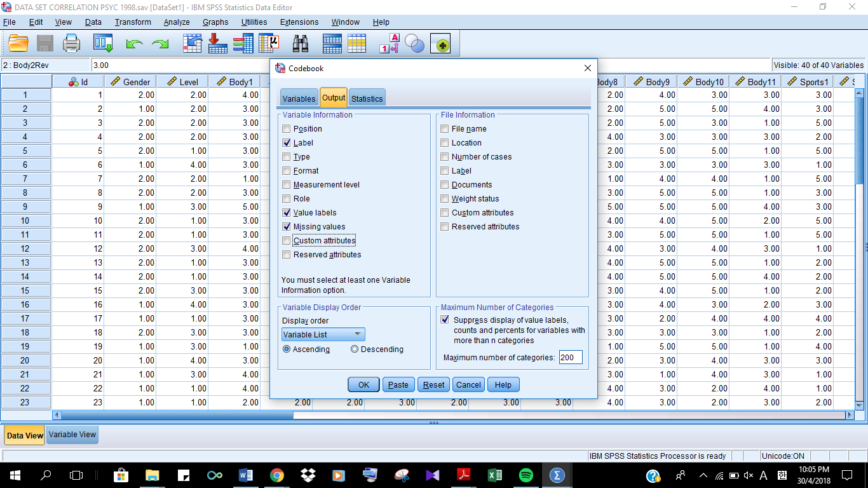Viewport: 868px width, 488px height.
Task: Switch to the Statistics tab in Codebook
Action: (367, 98)
